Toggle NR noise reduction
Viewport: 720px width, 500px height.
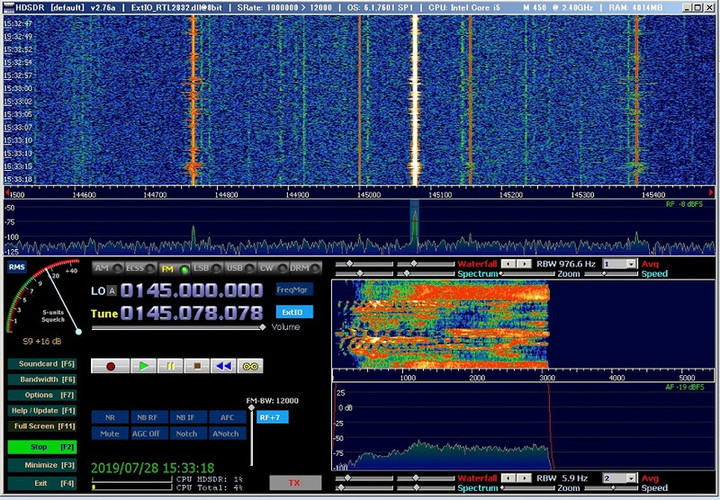tap(110, 417)
